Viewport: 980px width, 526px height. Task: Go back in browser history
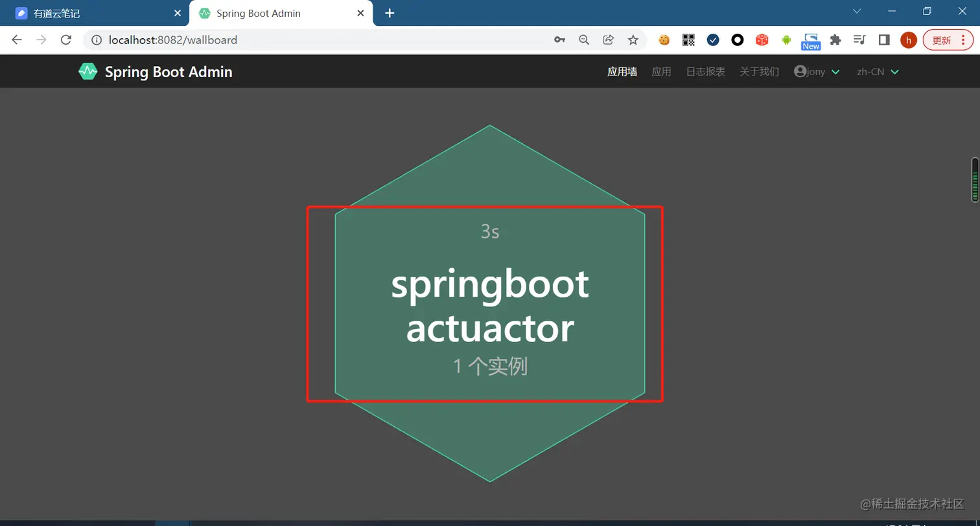(x=17, y=40)
